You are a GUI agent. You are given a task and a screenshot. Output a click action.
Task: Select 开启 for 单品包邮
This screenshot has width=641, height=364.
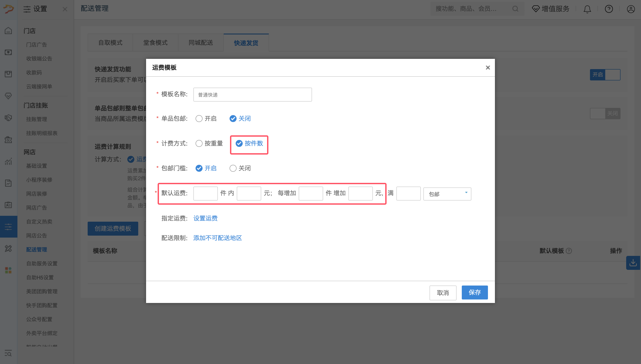click(x=199, y=119)
